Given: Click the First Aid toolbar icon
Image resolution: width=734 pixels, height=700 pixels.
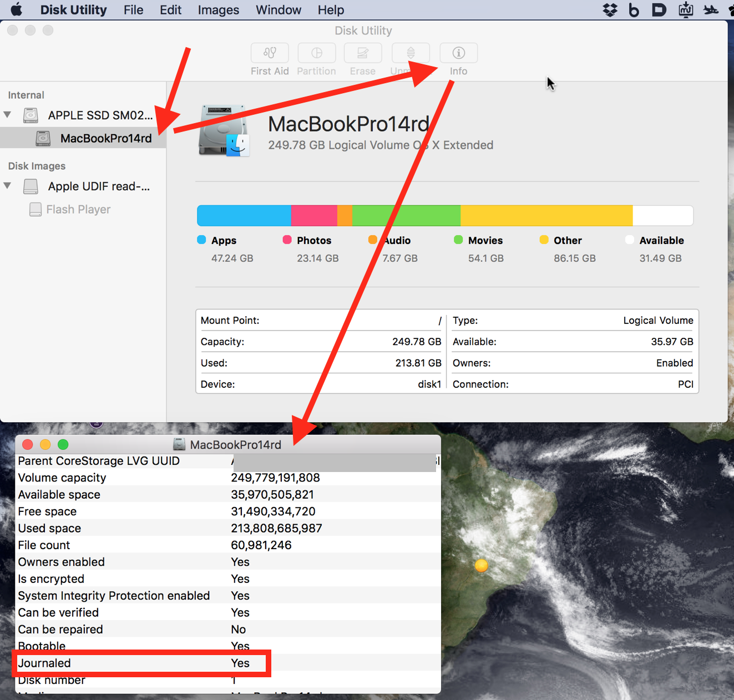Looking at the screenshot, I should pyautogui.click(x=270, y=53).
